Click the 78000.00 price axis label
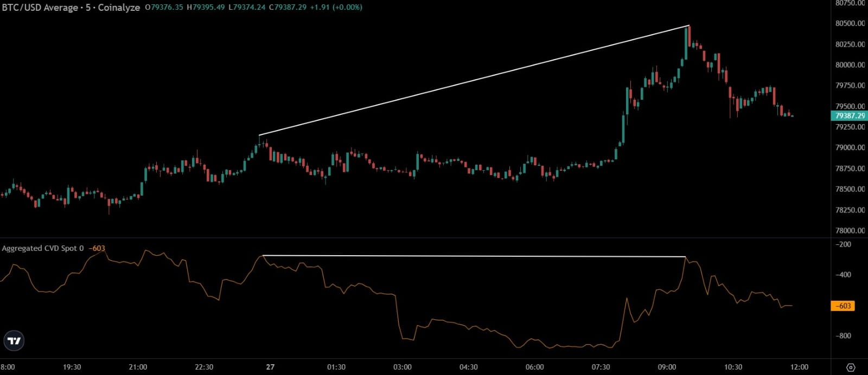The image size is (868, 375). pos(850,230)
